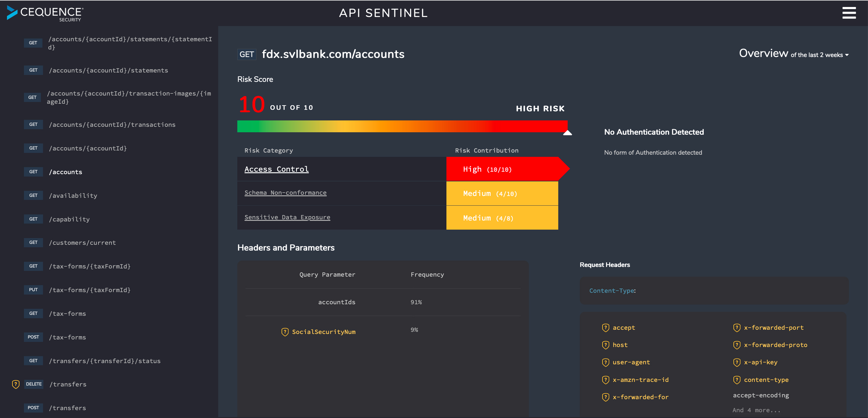This screenshot has height=418, width=868.
Task: Click the question icon beside x-forwarded-for
Action: pos(605,397)
